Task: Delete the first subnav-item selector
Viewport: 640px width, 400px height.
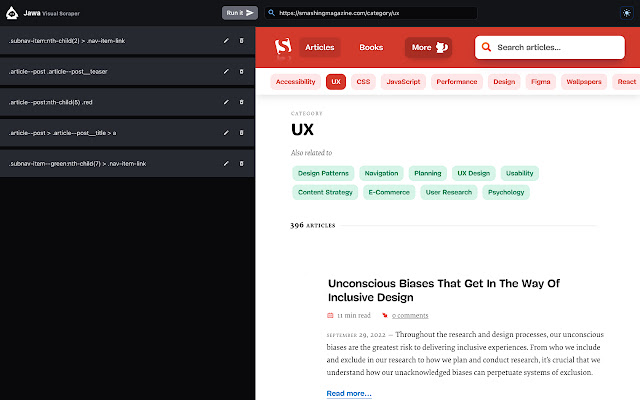Action: (x=241, y=41)
